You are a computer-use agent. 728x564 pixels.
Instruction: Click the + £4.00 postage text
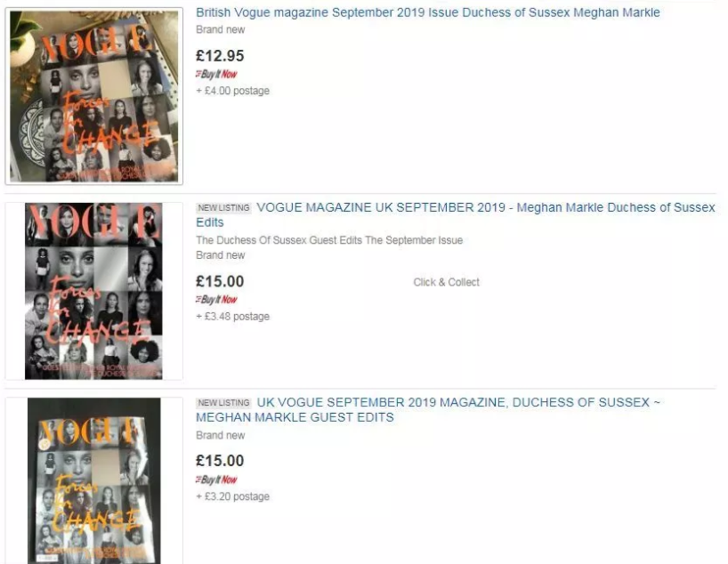click(x=232, y=91)
